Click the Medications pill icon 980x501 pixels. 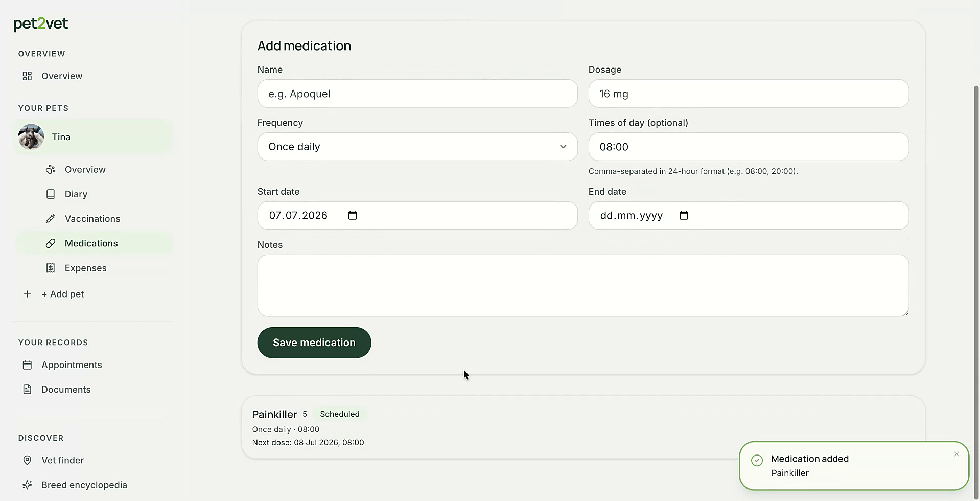(51, 243)
